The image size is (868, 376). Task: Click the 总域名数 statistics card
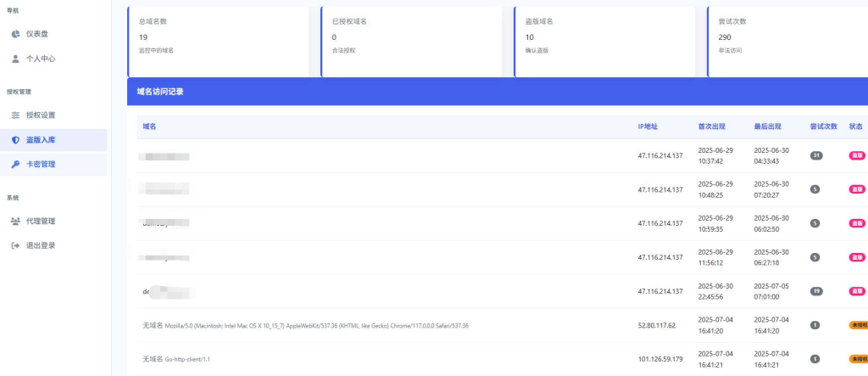coord(218,42)
